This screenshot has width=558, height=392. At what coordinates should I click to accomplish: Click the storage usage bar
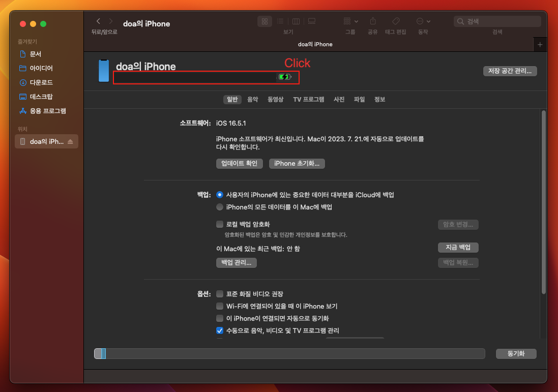pyautogui.click(x=289, y=353)
